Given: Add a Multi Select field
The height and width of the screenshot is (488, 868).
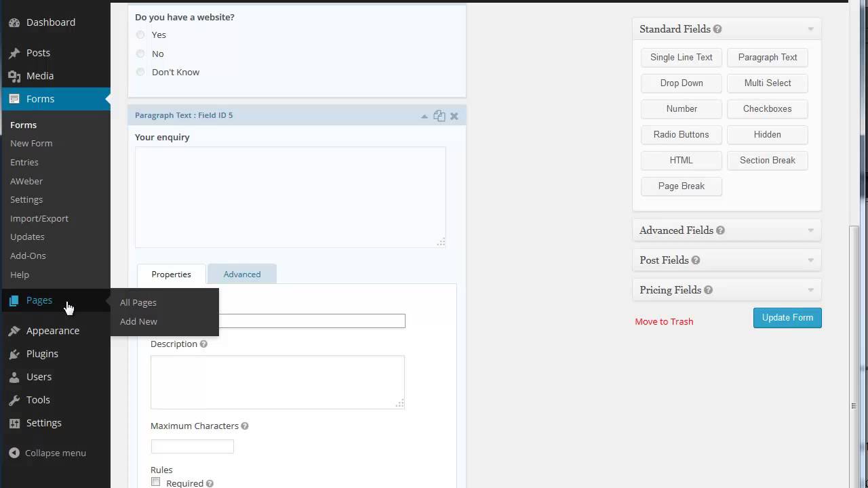Looking at the screenshot, I should [x=768, y=83].
